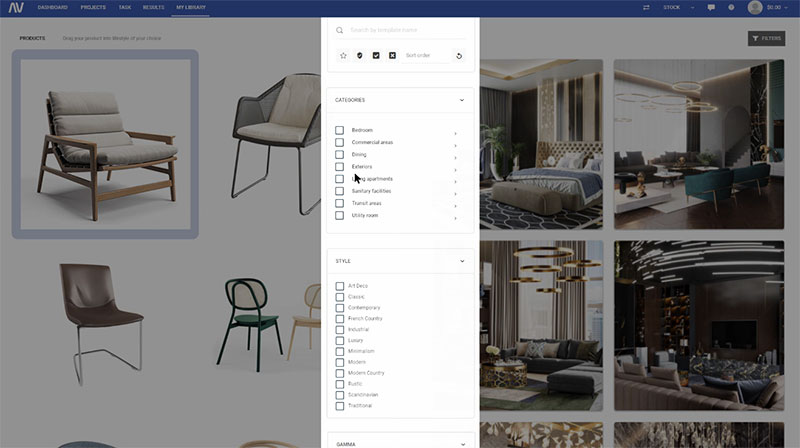The height and width of the screenshot is (448, 800).
Task: Open the Stock dropdown in the header
Action: (x=679, y=8)
